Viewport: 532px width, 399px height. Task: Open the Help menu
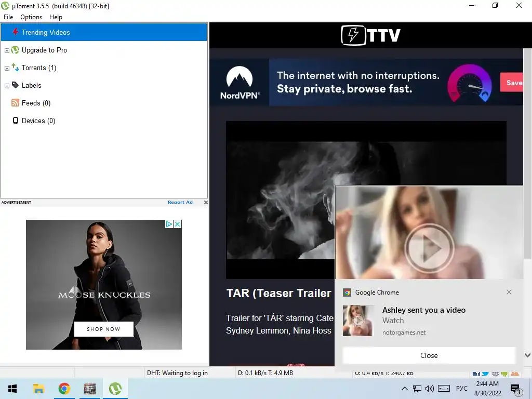click(56, 17)
